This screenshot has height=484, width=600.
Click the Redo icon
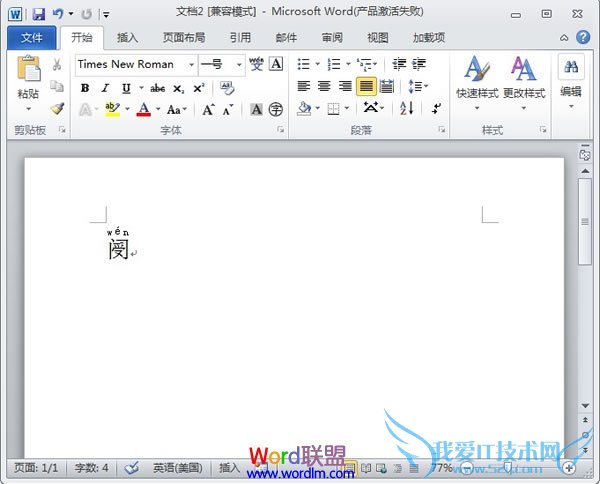pos(86,15)
